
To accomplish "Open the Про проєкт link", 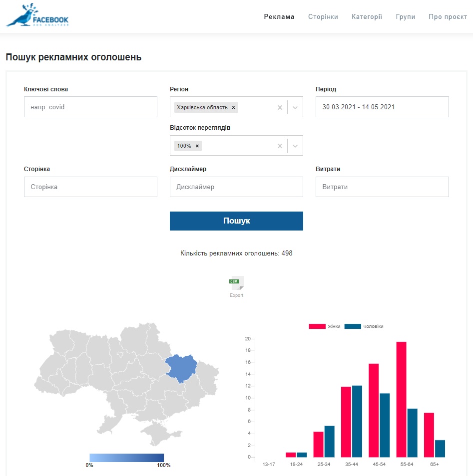I will point(448,16).
